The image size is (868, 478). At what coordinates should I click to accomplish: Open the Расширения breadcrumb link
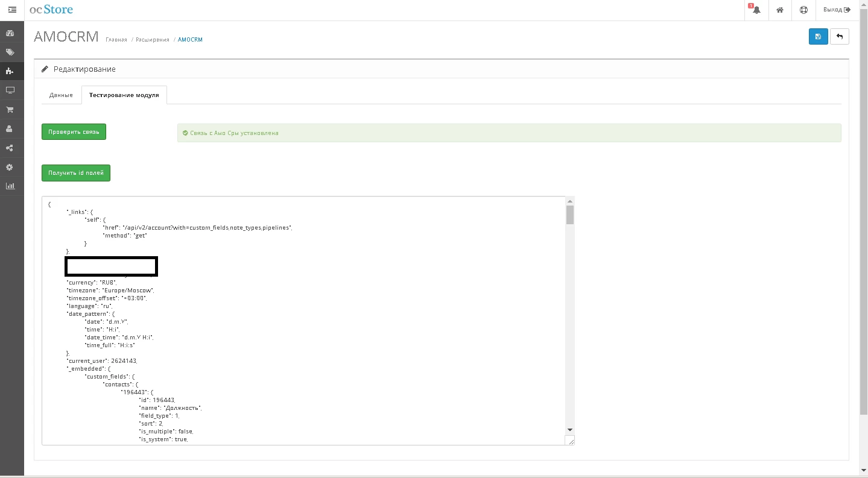pyautogui.click(x=153, y=40)
